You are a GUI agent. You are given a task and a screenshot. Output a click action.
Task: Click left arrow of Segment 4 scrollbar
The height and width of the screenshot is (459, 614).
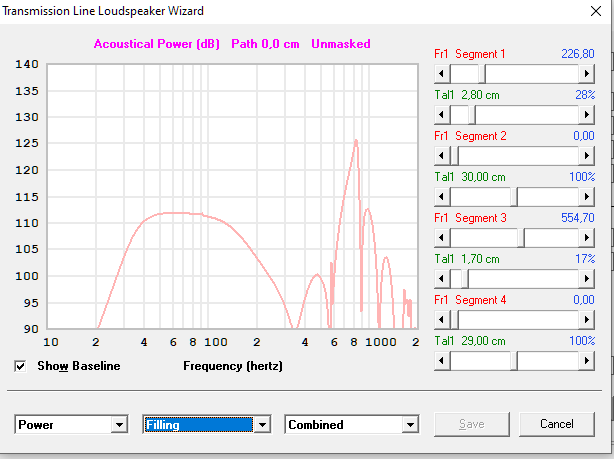[x=442, y=320]
